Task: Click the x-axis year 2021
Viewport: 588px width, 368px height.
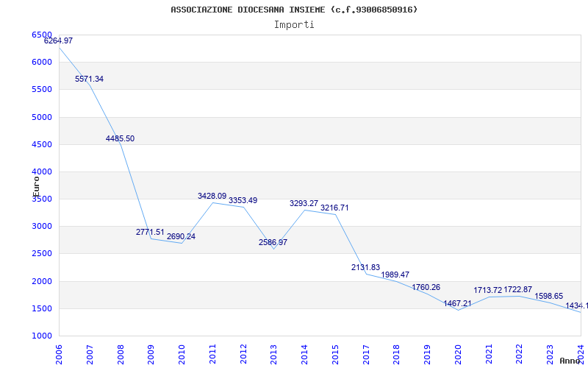Action: point(489,355)
